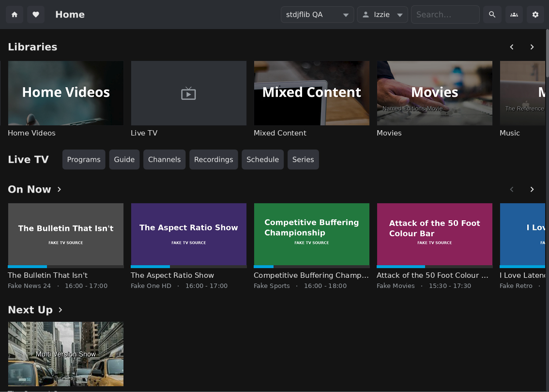Open Mixed Content library thumbnail
This screenshot has width=549, height=392.
pyautogui.click(x=312, y=93)
